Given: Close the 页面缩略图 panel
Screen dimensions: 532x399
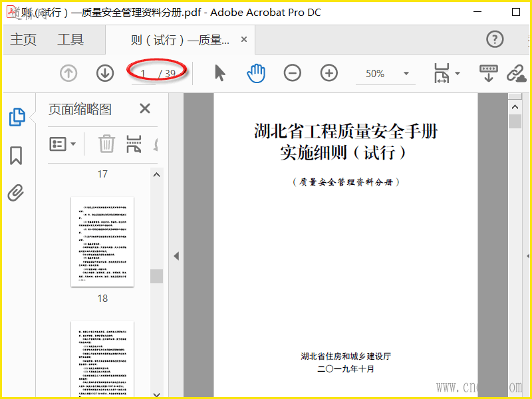Looking at the screenshot, I should (x=145, y=109).
